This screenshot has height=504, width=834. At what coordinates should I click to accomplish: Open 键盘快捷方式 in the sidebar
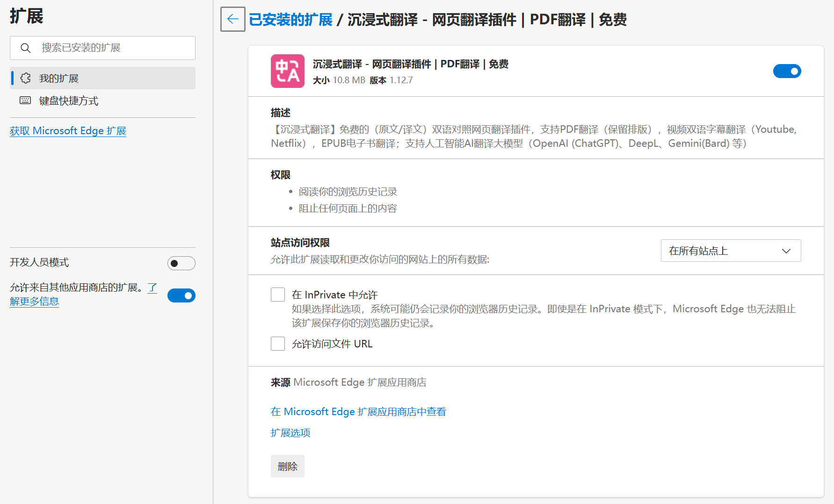(103, 101)
